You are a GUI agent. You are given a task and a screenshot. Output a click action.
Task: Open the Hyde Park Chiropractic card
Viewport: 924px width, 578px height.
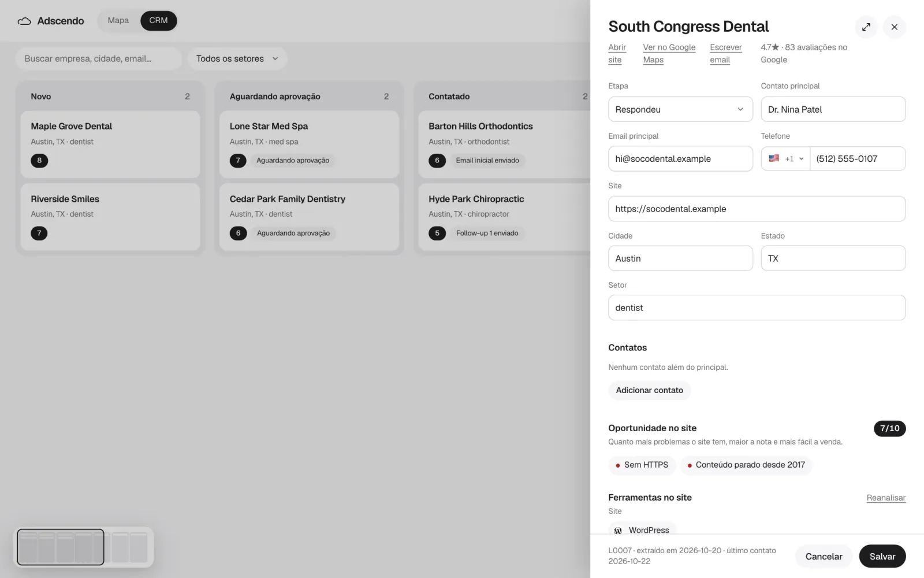(x=504, y=217)
